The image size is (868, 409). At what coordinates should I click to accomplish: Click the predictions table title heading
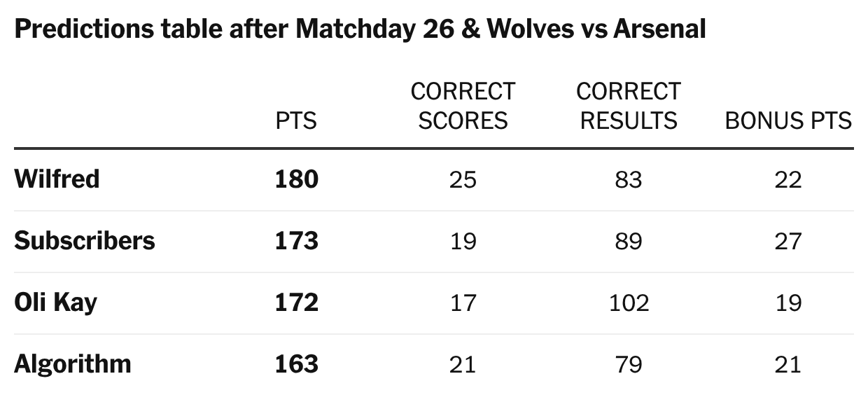(360, 29)
